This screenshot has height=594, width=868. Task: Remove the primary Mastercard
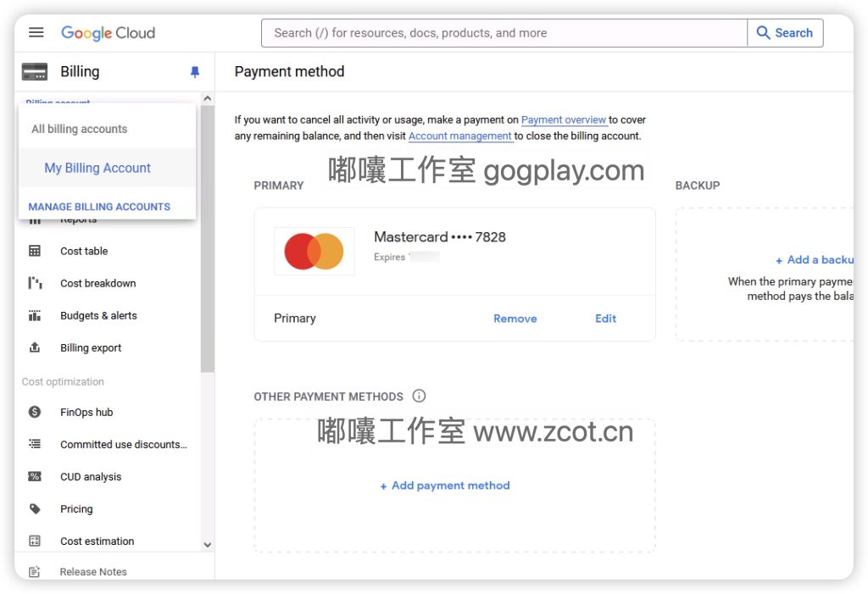click(x=515, y=319)
